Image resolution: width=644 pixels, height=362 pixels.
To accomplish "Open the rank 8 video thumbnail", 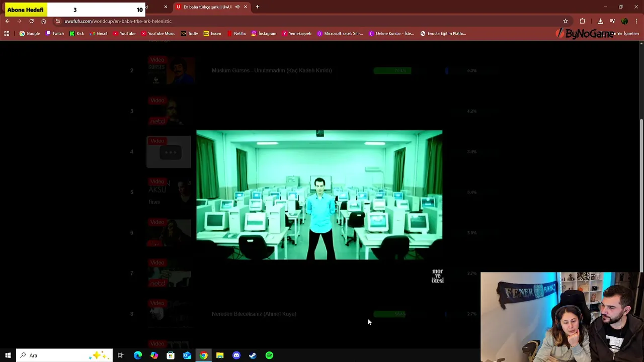I will (170, 314).
